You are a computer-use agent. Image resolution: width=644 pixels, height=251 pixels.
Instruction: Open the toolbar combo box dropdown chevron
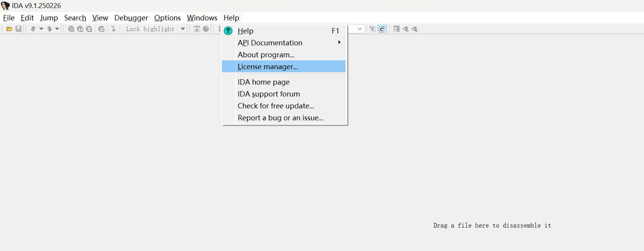click(360, 29)
